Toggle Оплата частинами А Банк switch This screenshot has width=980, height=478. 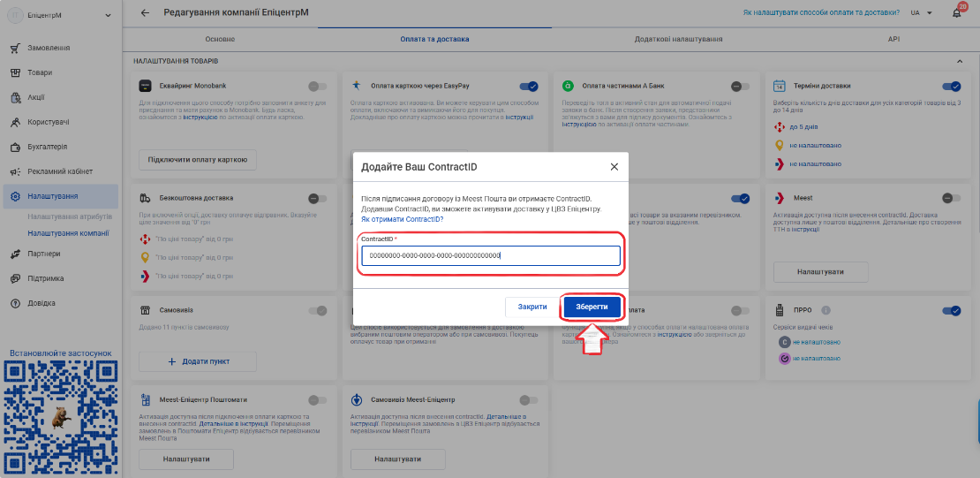(740, 87)
